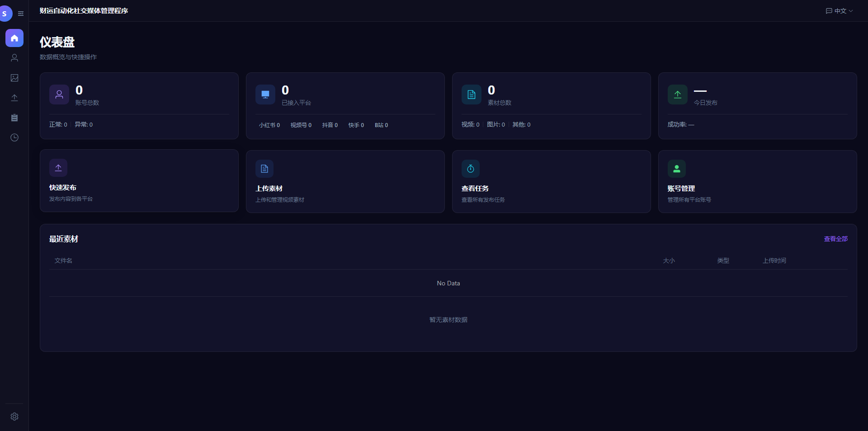Click the 查看全部 link

point(836,239)
